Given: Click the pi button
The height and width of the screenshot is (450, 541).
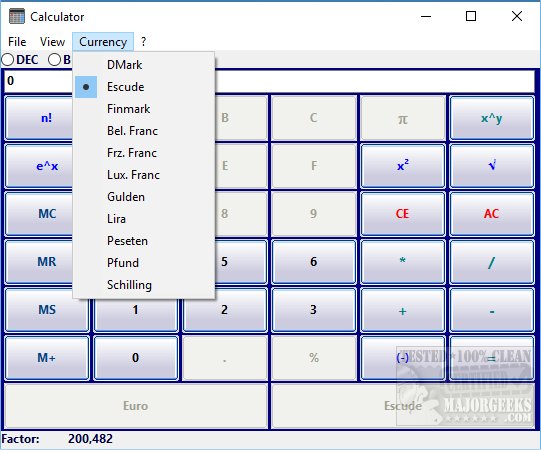Looking at the screenshot, I should [403, 118].
